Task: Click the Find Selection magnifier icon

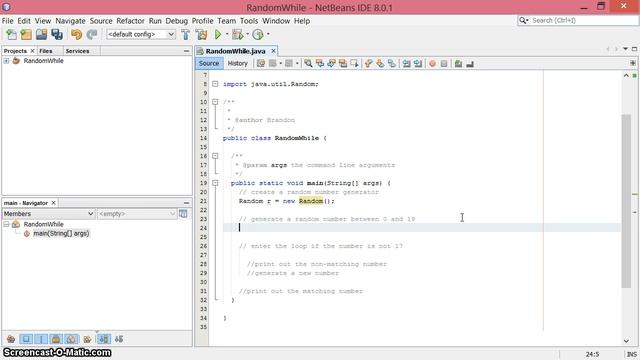Action: pos(308,64)
